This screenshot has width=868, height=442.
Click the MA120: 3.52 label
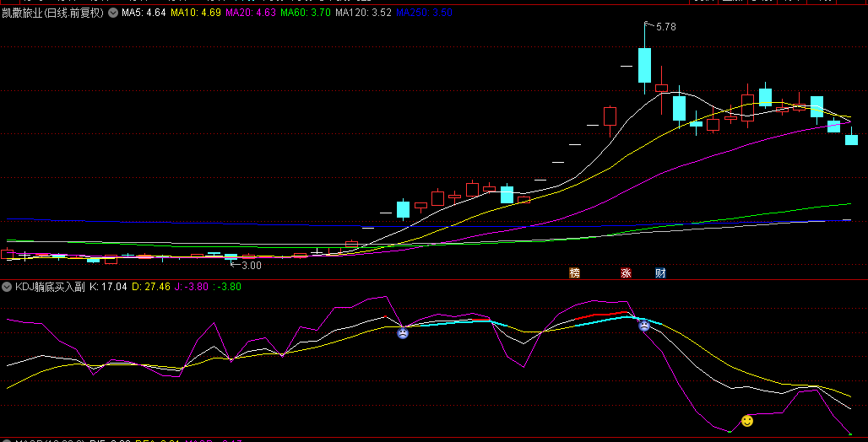click(x=362, y=13)
